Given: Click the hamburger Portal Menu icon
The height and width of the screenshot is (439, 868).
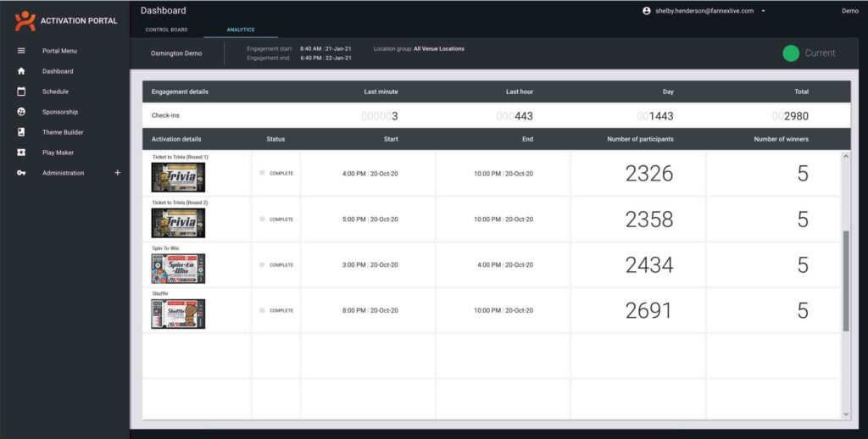Looking at the screenshot, I should [x=21, y=51].
